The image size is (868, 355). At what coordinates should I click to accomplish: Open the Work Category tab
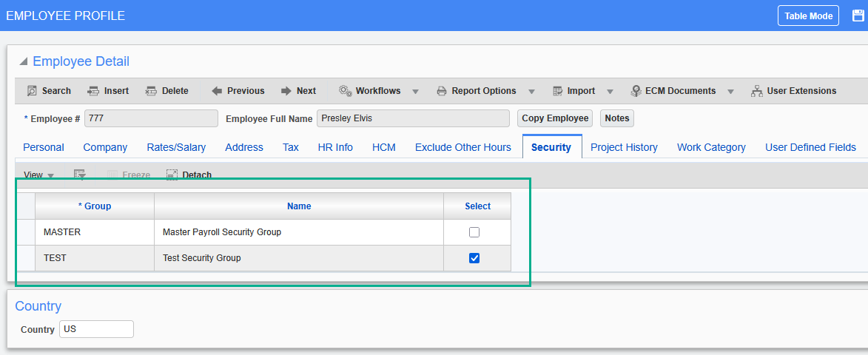pos(711,147)
